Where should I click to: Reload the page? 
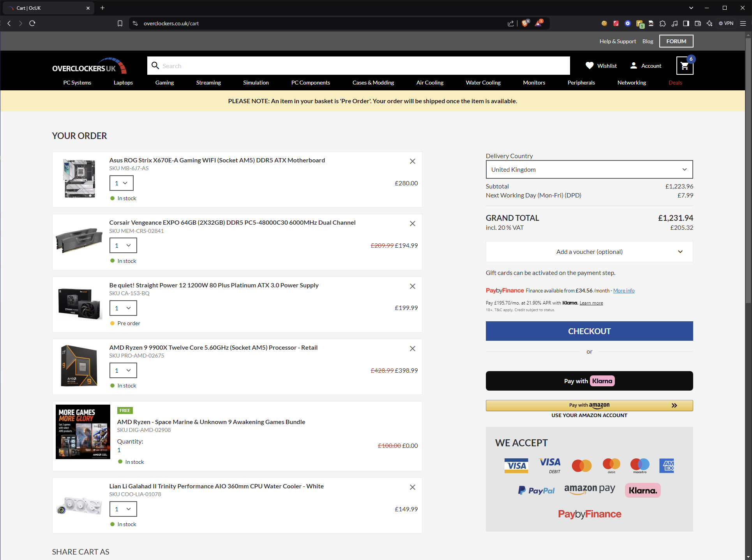pos(32,23)
